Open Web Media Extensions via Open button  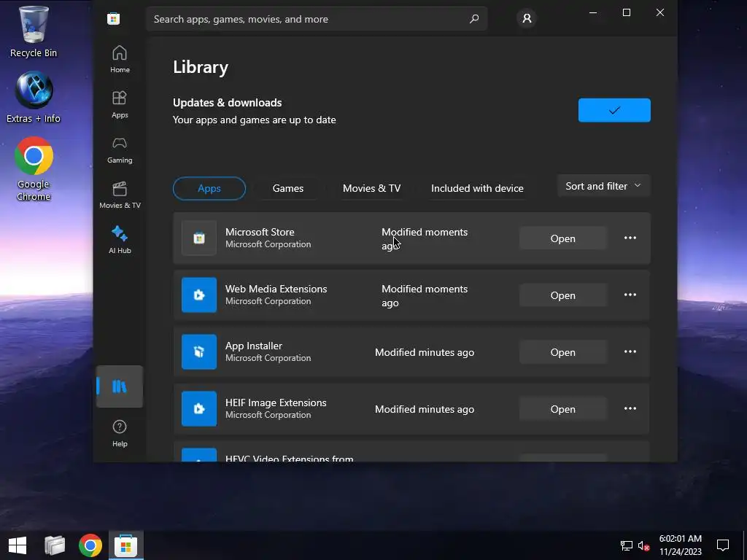pyautogui.click(x=563, y=295)
